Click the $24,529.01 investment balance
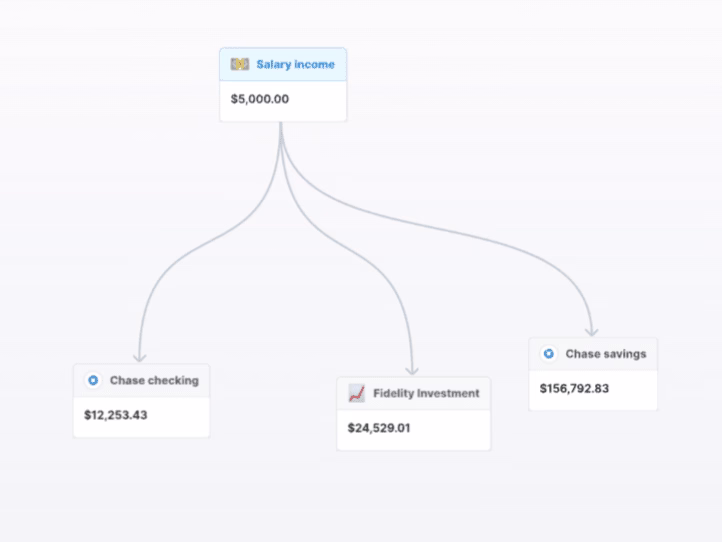Viewport: 722px width, 542px height. pyautogui.click(x=378, y=428)
